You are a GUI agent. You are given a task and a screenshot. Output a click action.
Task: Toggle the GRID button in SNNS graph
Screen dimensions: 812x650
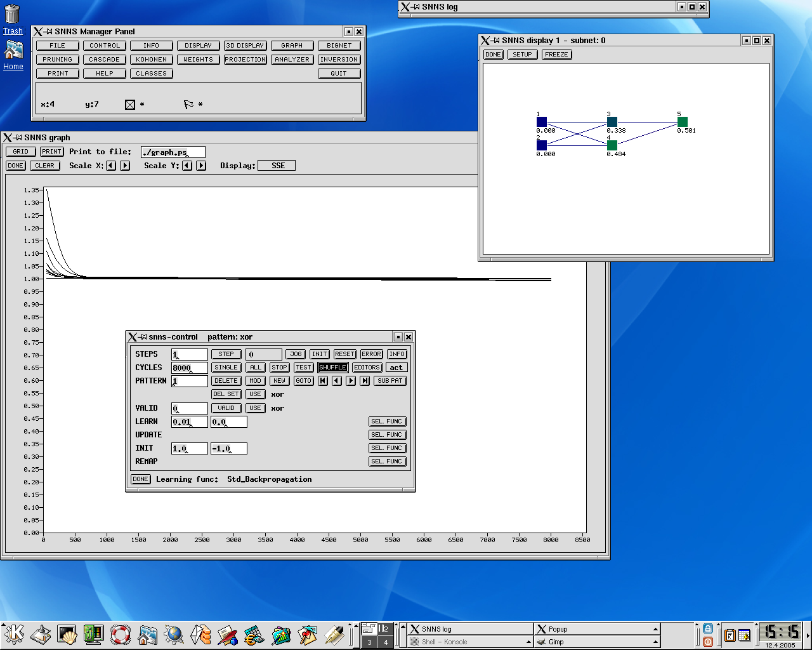[21, 152]
